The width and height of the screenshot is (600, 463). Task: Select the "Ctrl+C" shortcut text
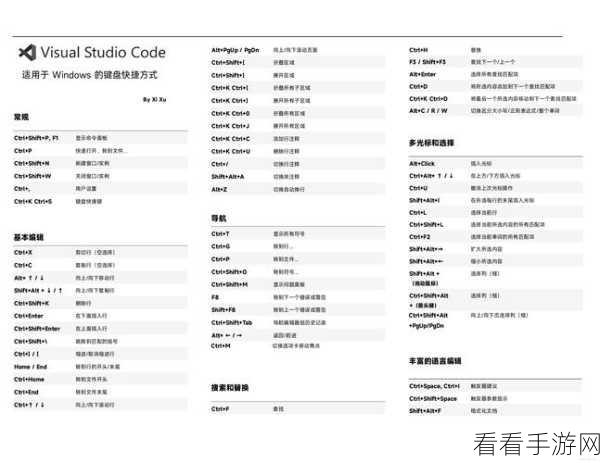click(x=23, y=265)
